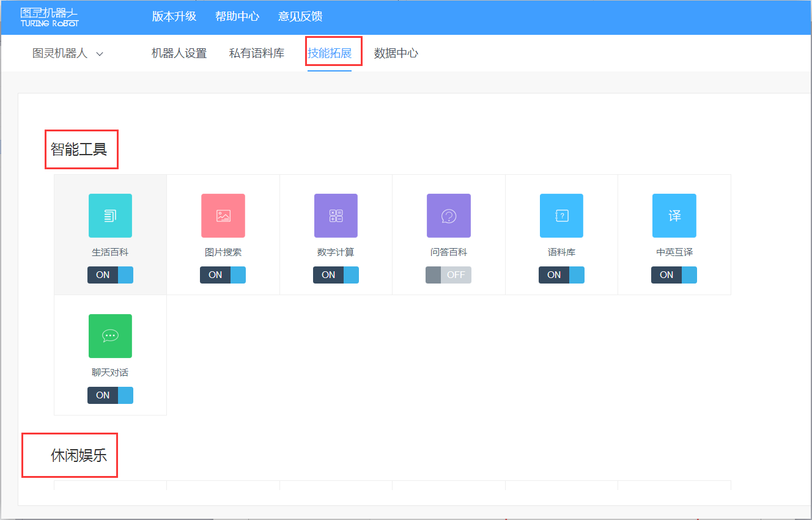Open the 问答百科 question mark icon
Viewport: 812px width, 520px height.
(449, 216)
